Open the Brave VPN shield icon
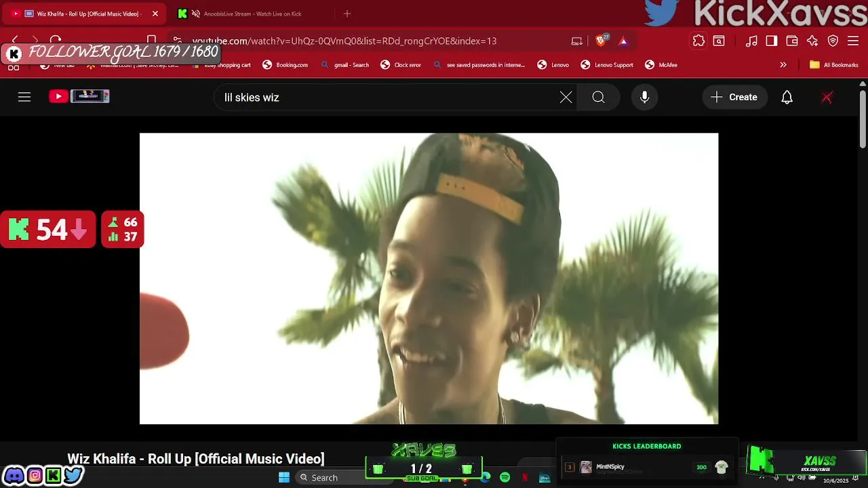868x488 pixels. (x=833, y=41)
